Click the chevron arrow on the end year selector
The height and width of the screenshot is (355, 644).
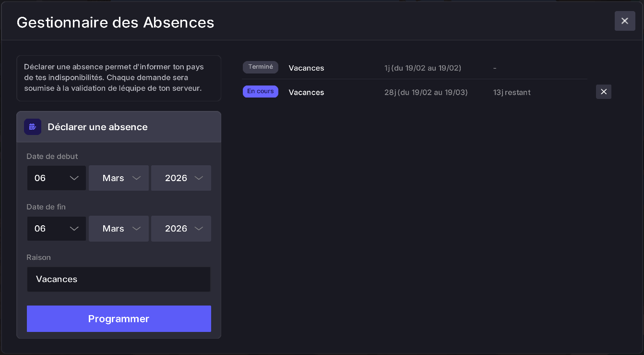pyautogui.click(x=199, y=229)
